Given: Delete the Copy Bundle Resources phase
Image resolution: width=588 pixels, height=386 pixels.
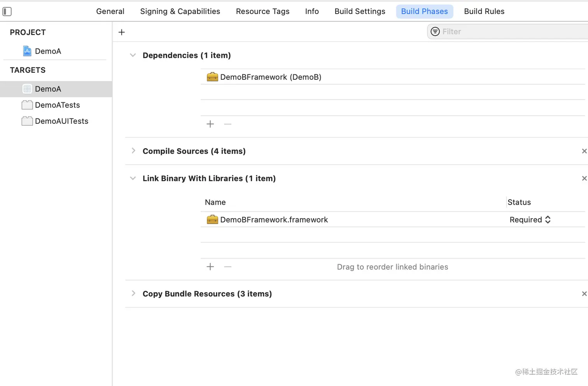Looking at the screenshot, I should 584,294.
